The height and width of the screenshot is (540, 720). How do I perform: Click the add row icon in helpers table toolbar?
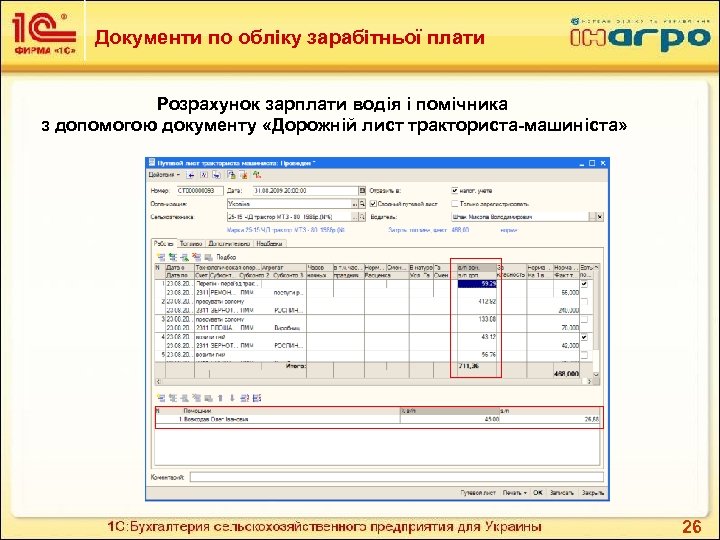pyautogui.click(x=161, y=398)
